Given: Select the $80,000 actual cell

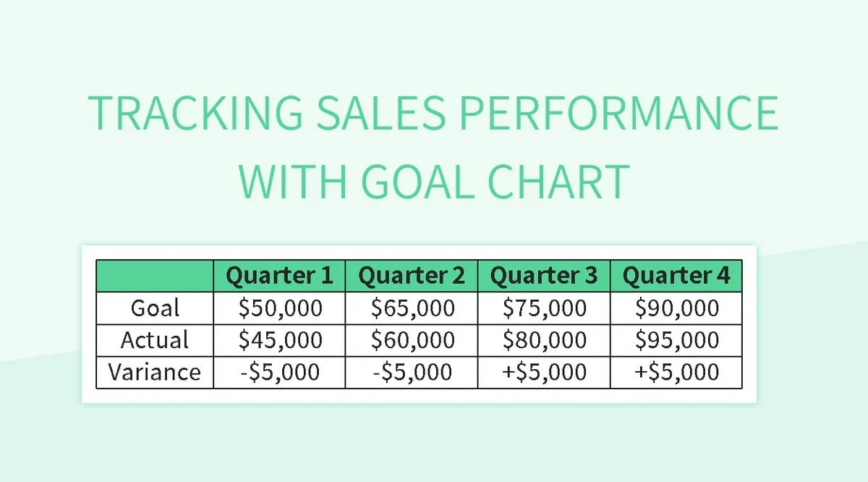Looking at the screenshot, I should pyautogui.click(x=544, y=340).
